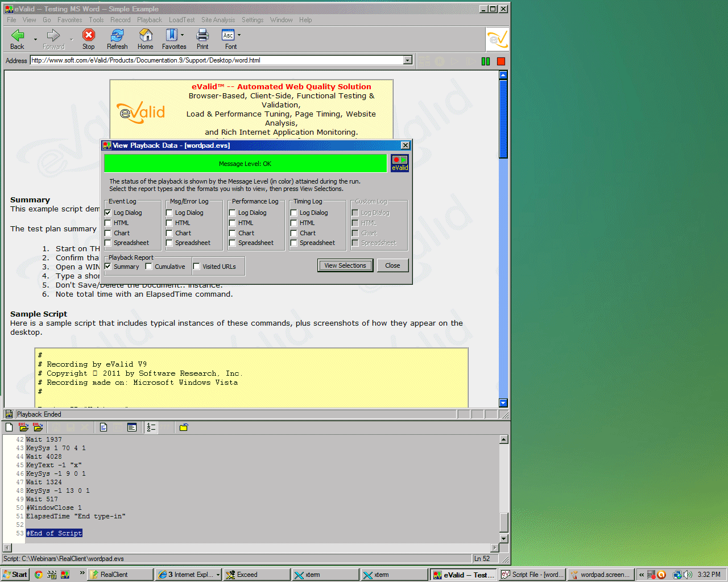Screen dimensions: 728x582
Task: Click the new blank script icon
Action: click(9, 427)
